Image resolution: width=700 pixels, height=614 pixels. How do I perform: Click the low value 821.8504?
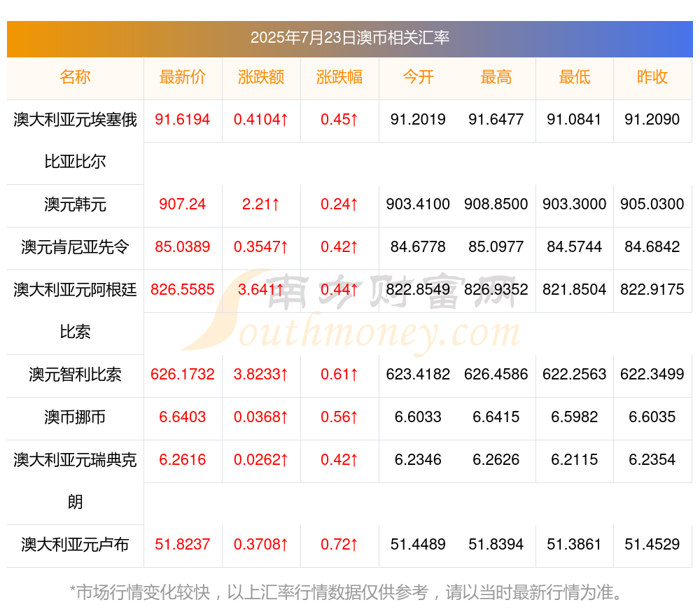(575, 289)
